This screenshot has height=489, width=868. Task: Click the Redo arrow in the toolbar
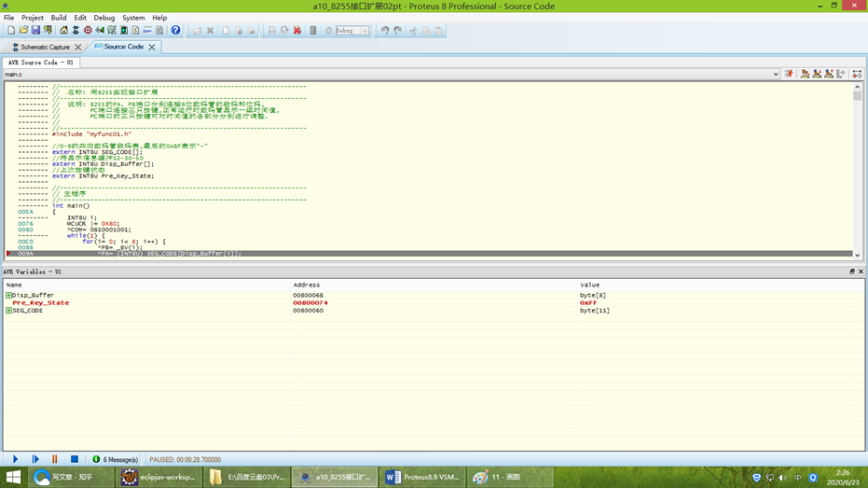coord(398,31)
